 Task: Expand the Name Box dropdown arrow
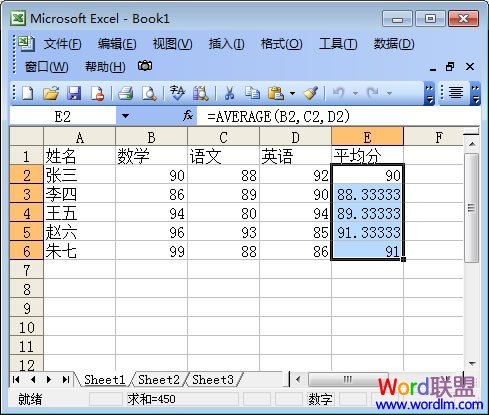125,116
